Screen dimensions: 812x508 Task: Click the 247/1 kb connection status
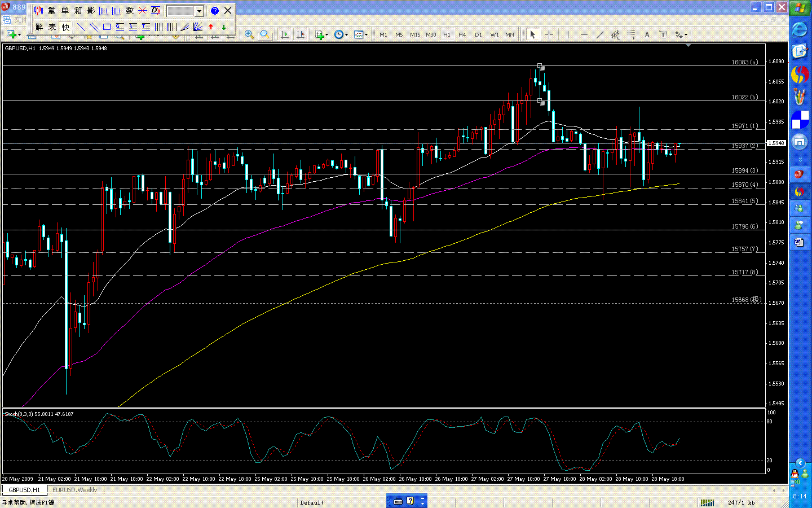tap(741, 502)
